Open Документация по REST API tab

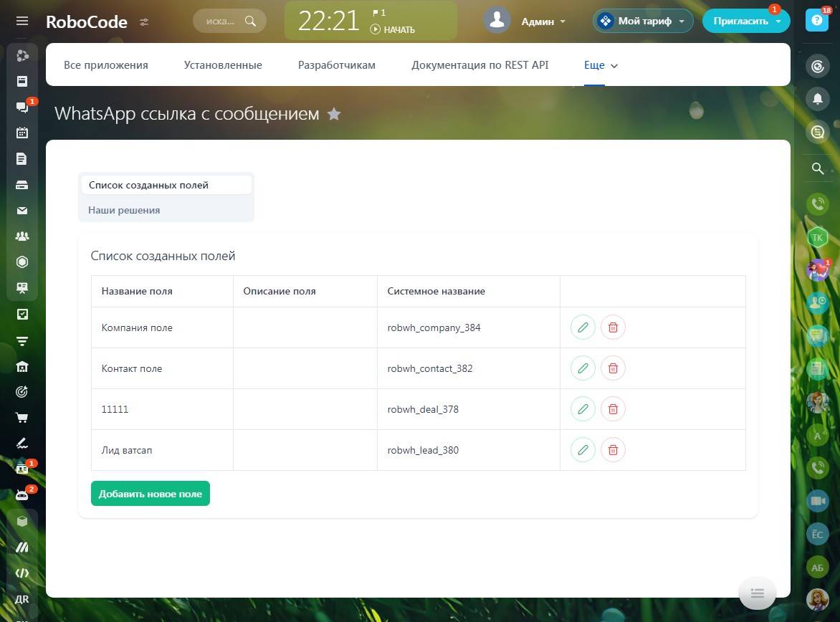tap(480, 65)
